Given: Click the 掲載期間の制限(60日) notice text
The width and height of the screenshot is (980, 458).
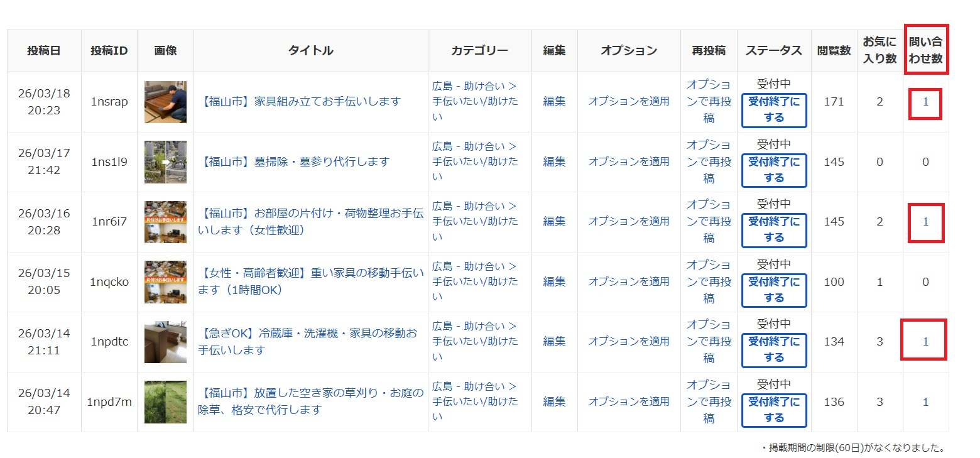Looking at the screenshot, I should pos(852,448).
